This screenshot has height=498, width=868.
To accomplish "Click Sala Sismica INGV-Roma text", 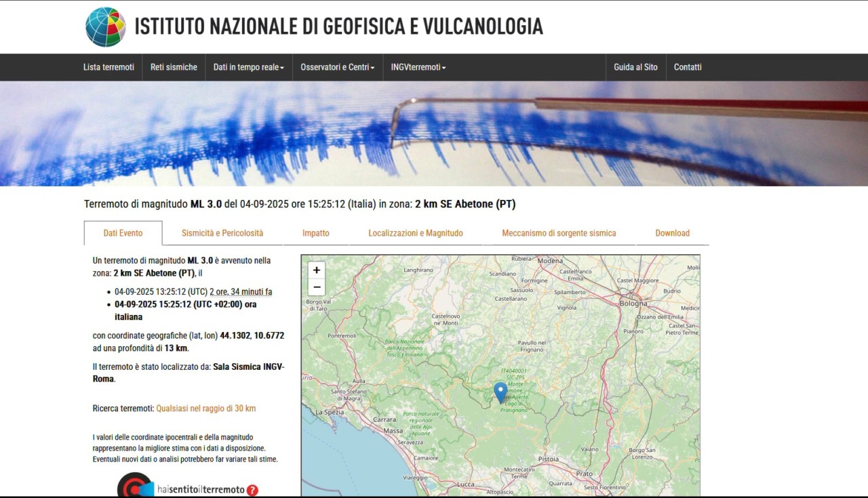I will [189, 373].
